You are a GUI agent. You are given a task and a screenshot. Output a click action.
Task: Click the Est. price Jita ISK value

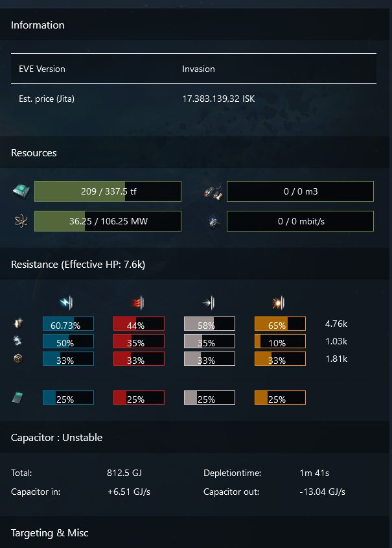[219, 99]
